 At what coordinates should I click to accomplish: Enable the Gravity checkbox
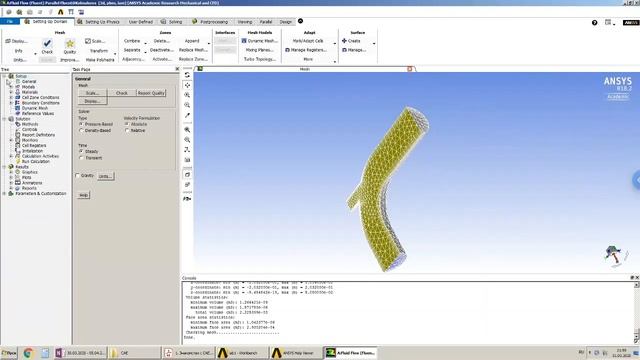pos(77,176)
